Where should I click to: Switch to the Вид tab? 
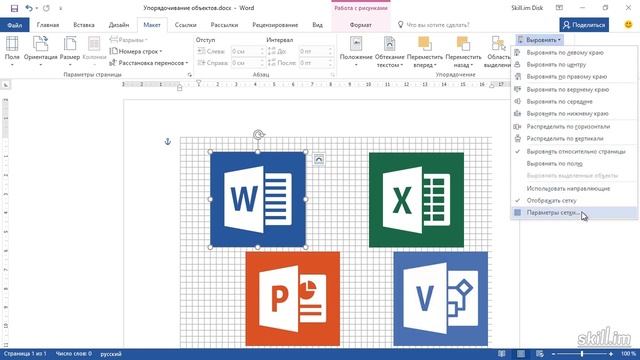318,25
